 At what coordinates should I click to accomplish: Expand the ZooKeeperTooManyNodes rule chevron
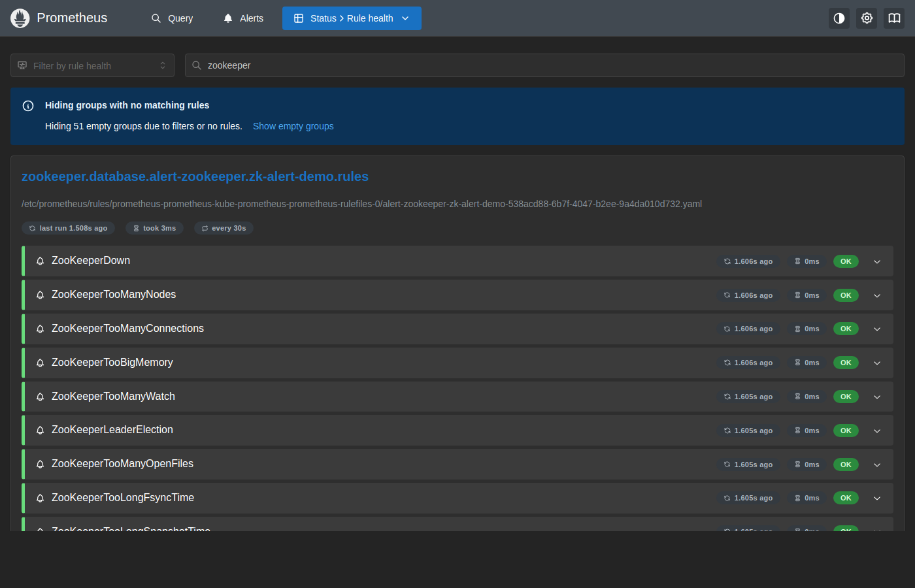(x=877, y=295)
